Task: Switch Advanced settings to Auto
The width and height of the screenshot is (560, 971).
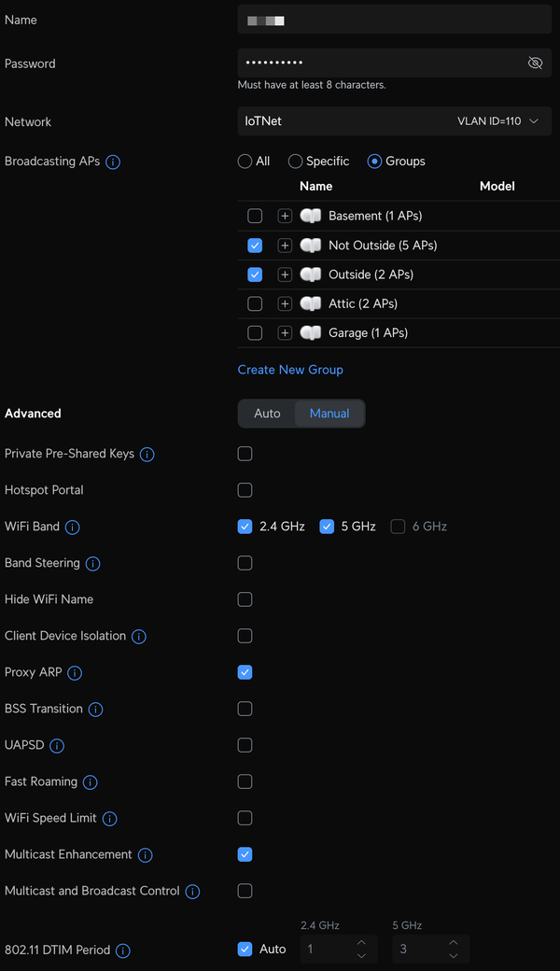Action: [268, 413]
